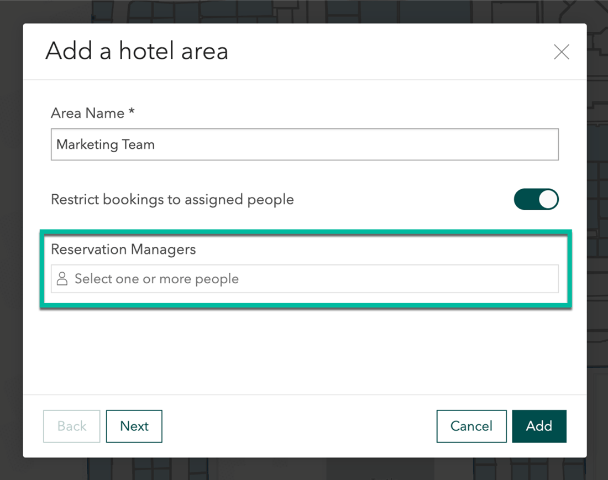Click the required asterisk beside Area Name
The width and height of the screenshot is (608, 480).
click(x=131, y=113)
